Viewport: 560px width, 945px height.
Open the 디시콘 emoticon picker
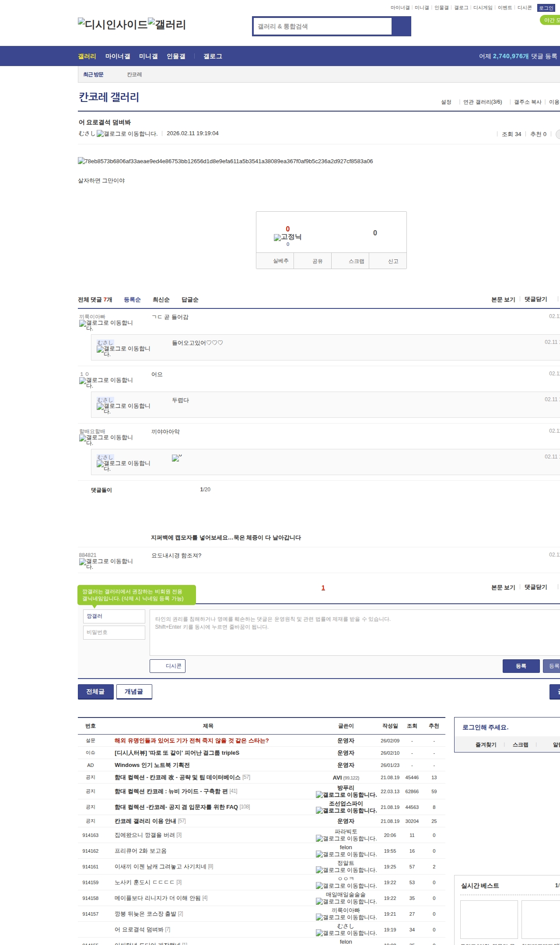168,666
